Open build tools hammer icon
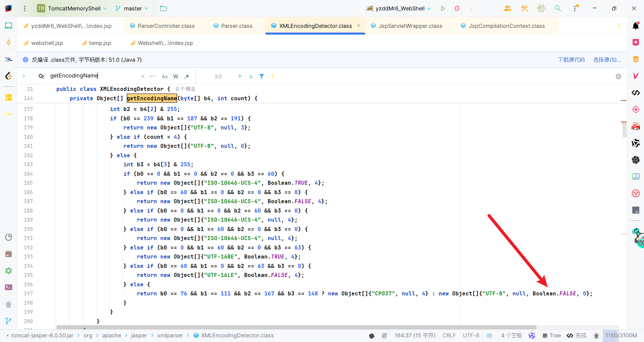Viewport: 644px width, 342px height. coord(524,8)
